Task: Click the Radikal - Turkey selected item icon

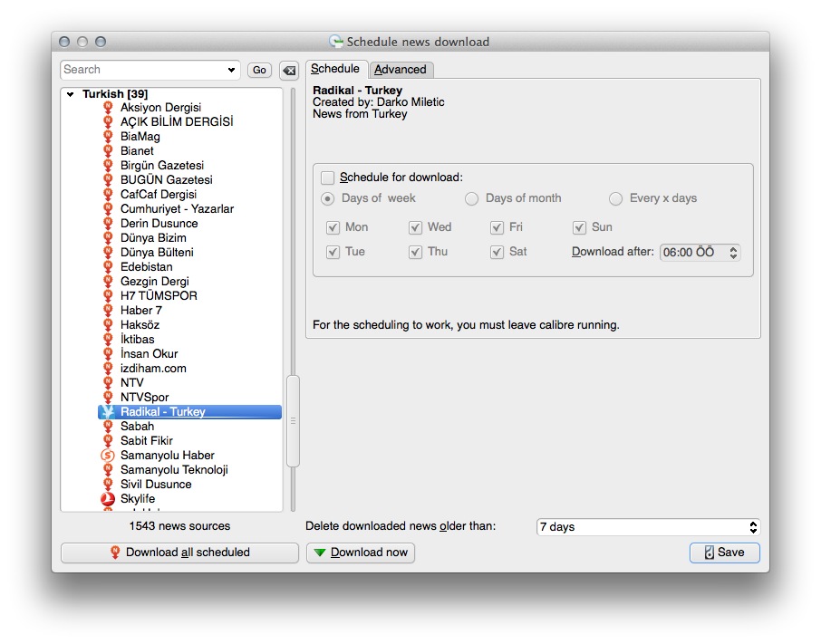Action: pyautogui.click(x=108, y=412)
